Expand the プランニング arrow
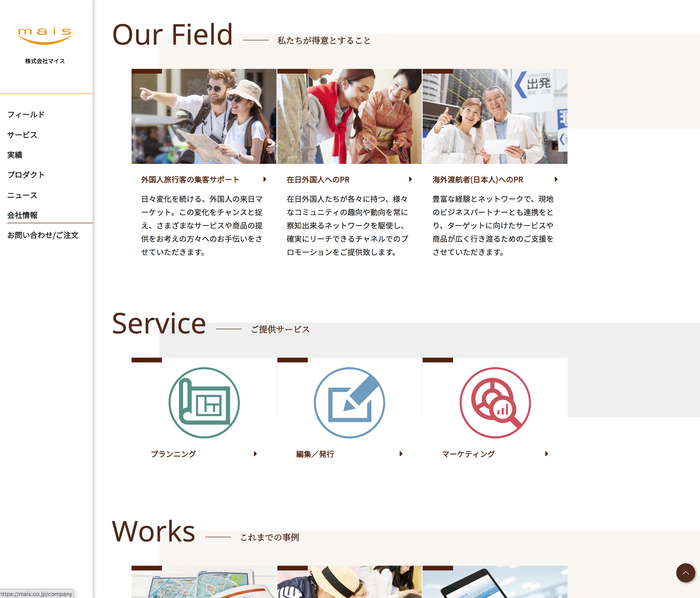The image size is (700, 598). pyautogui.click(x=255, y=454)
